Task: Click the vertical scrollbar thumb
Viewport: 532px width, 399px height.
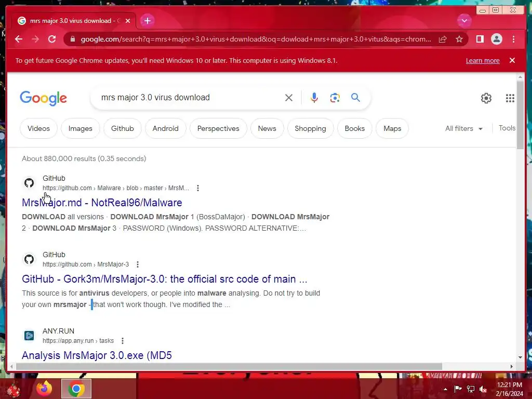Action: (520, 115)
